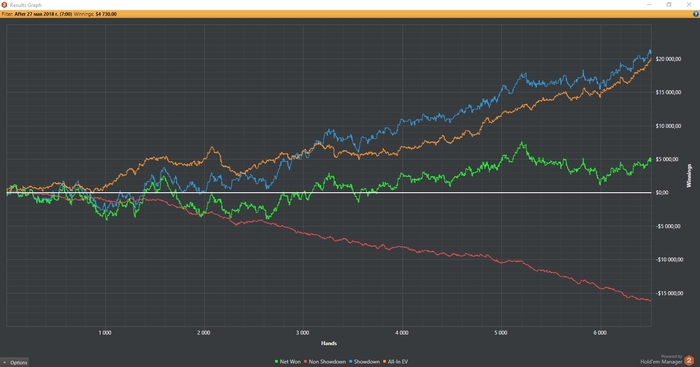Toggle the Non Showdown legend entry

[x=325, y=362]
